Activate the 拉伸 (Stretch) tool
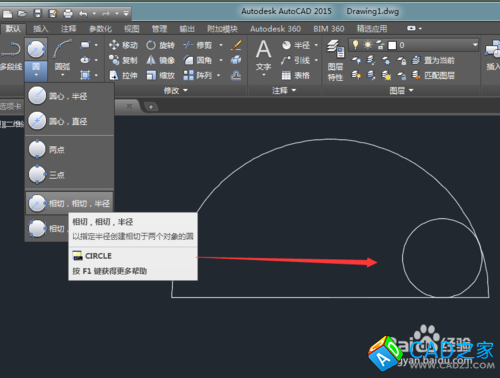500x378 pixels. pyautogui.click(x=123, y=76)
